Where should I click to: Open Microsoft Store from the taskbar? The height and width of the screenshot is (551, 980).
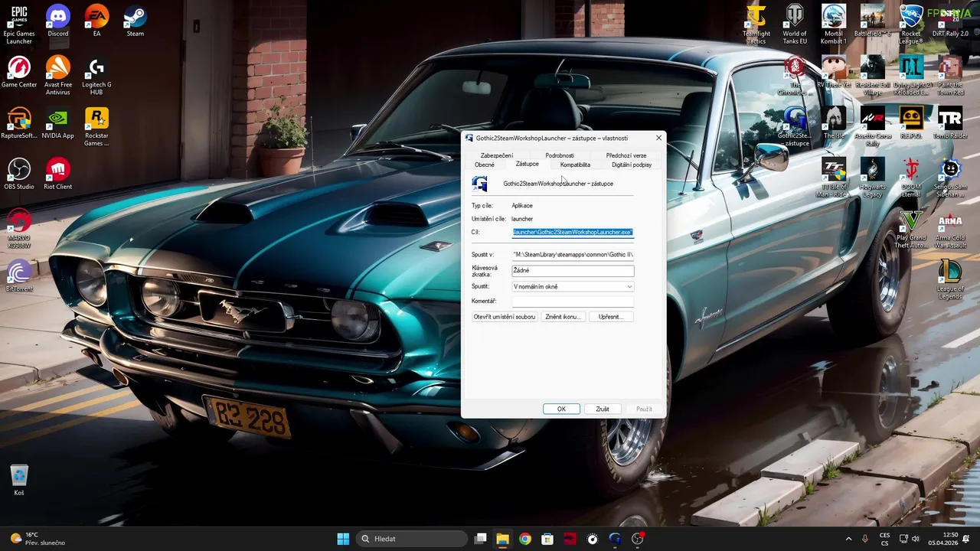point(547,539)
